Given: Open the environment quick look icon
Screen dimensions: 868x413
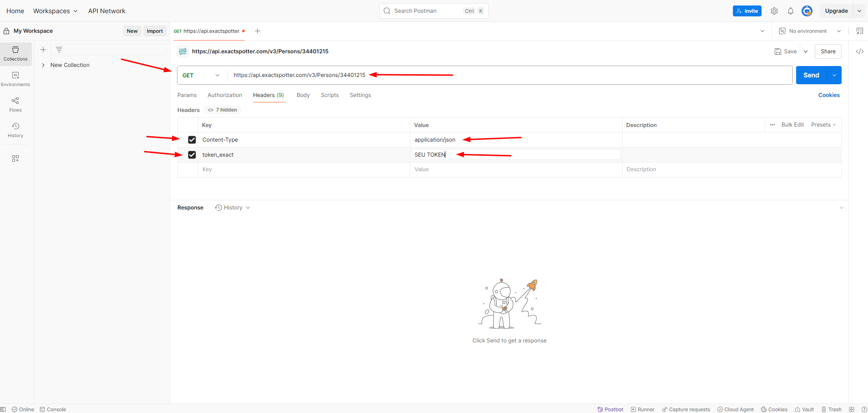Looking at the screenshot, I should pyautogui.click(x=860, y=31).
